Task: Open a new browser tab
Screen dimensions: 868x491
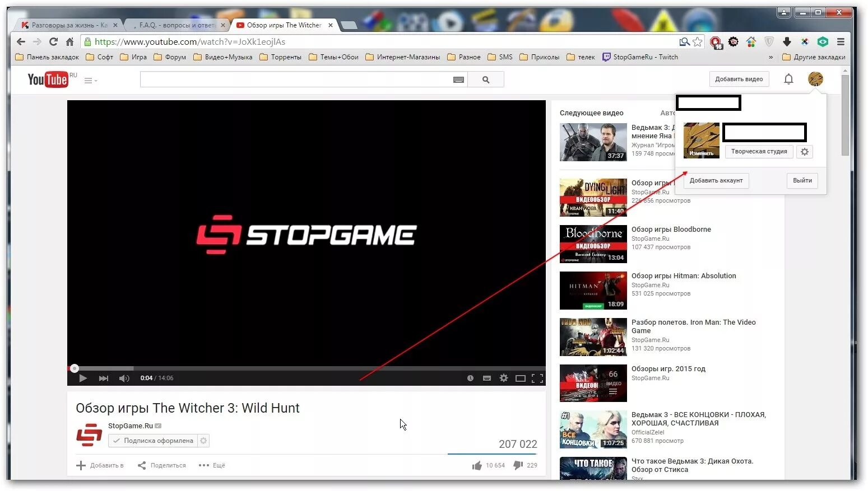Action: tap(349, 25)
